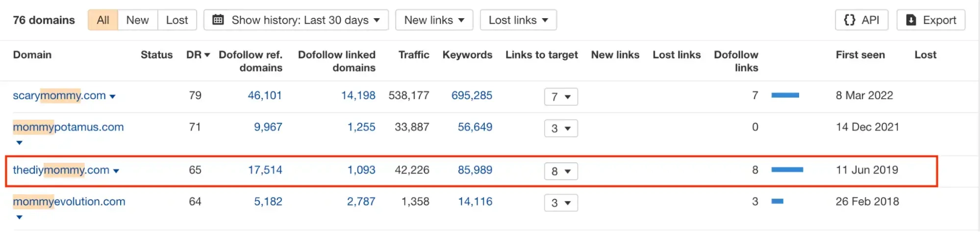Expand links to target for scarymommy.com

click(x=561, y=97)
